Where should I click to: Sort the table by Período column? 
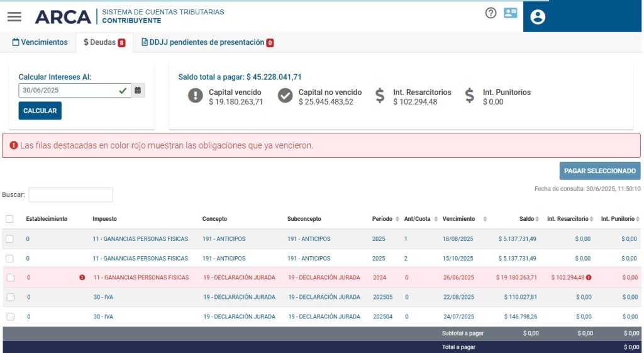397,219
